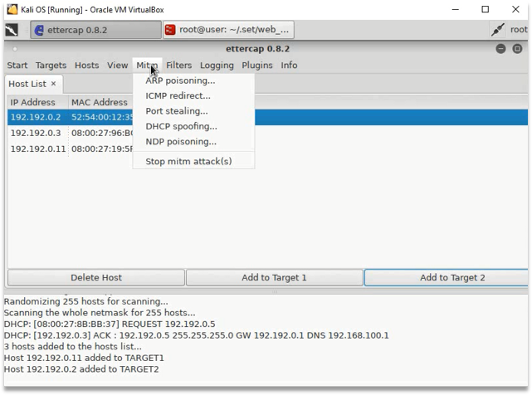Maximize the ettercap inner window
This screenshot has width=532, height=395.
click(517, 49)
